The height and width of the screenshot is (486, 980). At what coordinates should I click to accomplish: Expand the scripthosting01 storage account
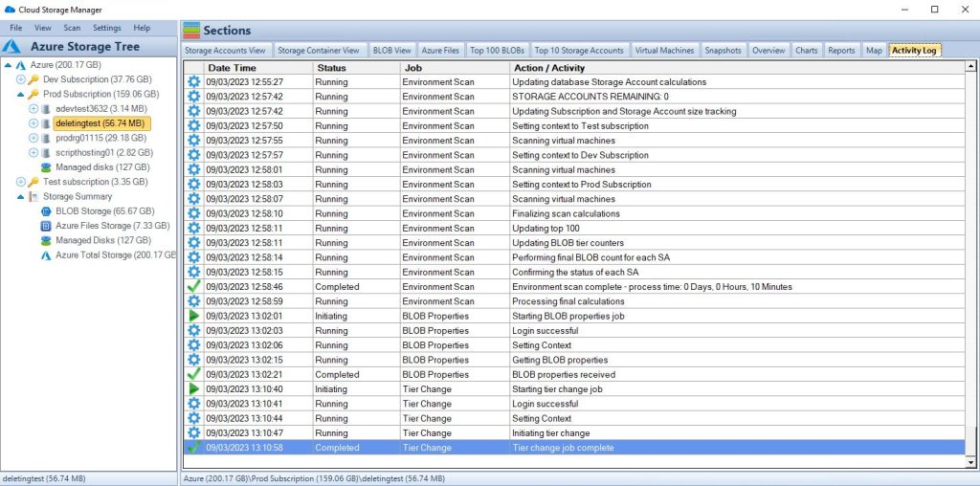[33, 152]
